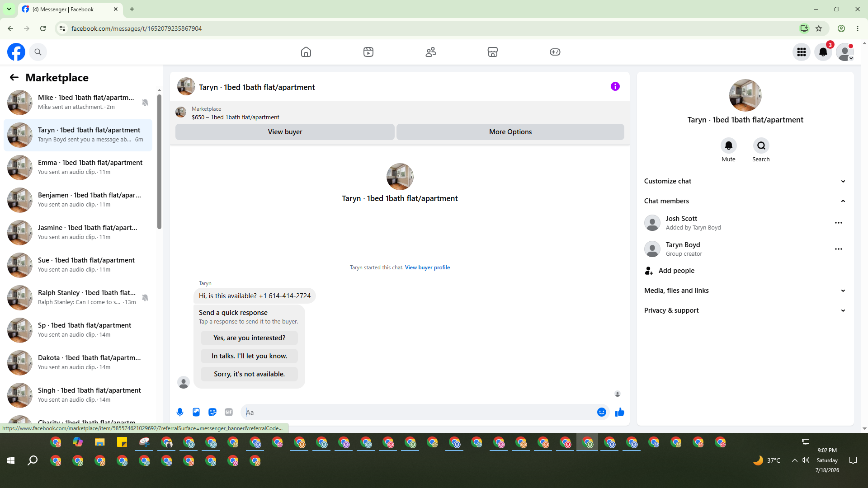Mute this chat with bell icon
Image resolution: width=868 pixels, height=488 pixels.
[x=728, y=145]
